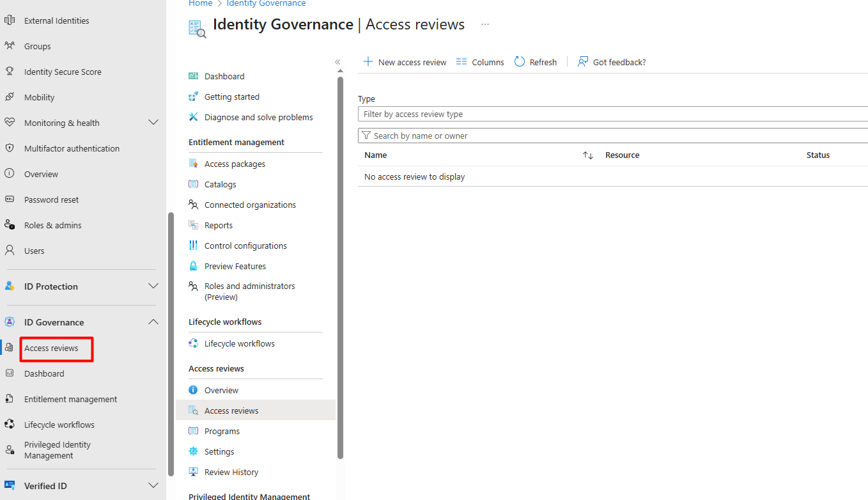
Task: Click the Users person icon
Action: click(x=10, y=251)
